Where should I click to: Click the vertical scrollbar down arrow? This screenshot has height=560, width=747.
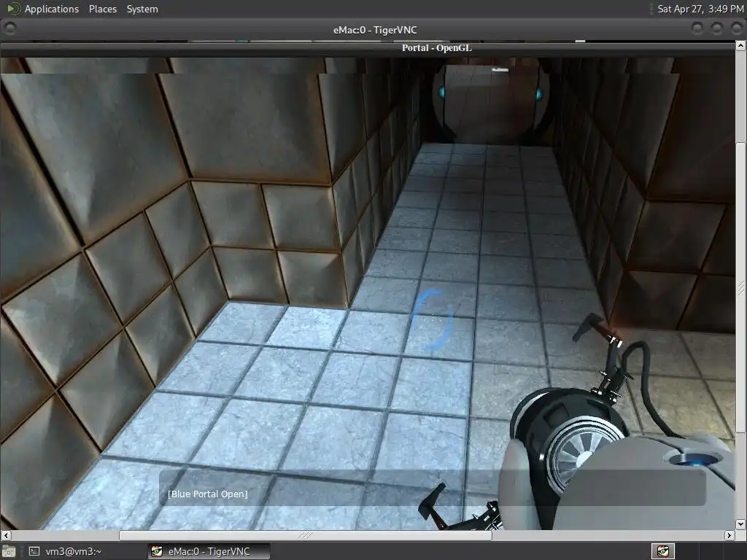coord(741,524)
